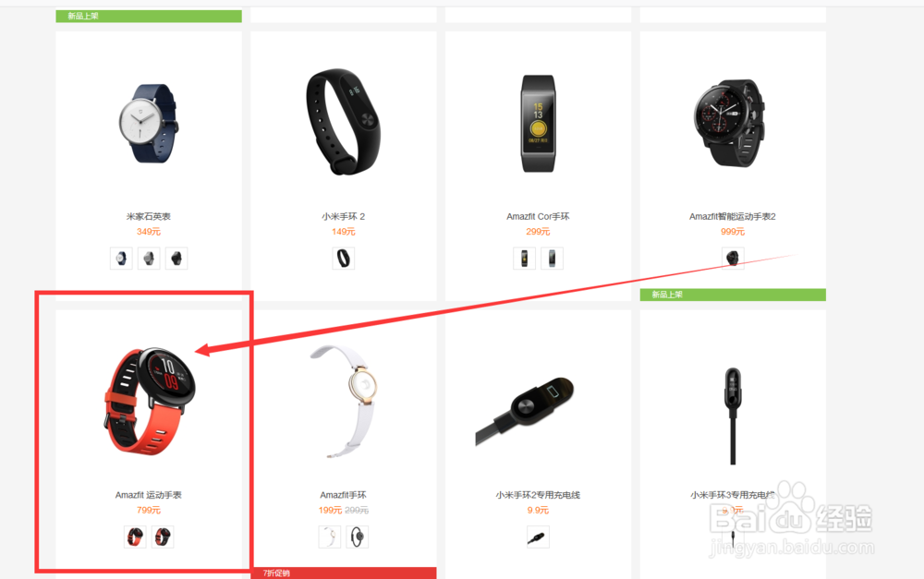
Task: Pick the black 米家石英表 color variant
Action: tap(176, 258)
